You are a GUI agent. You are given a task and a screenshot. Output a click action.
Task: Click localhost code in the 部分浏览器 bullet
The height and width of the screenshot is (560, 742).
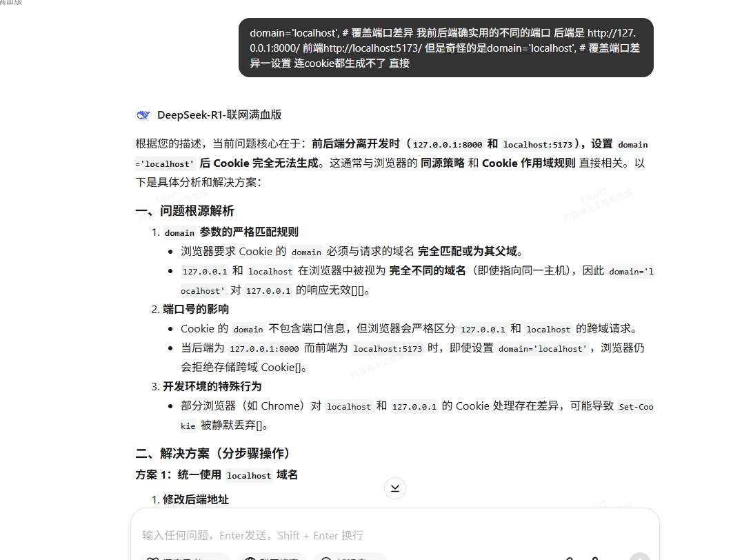(x=349, y=407)
